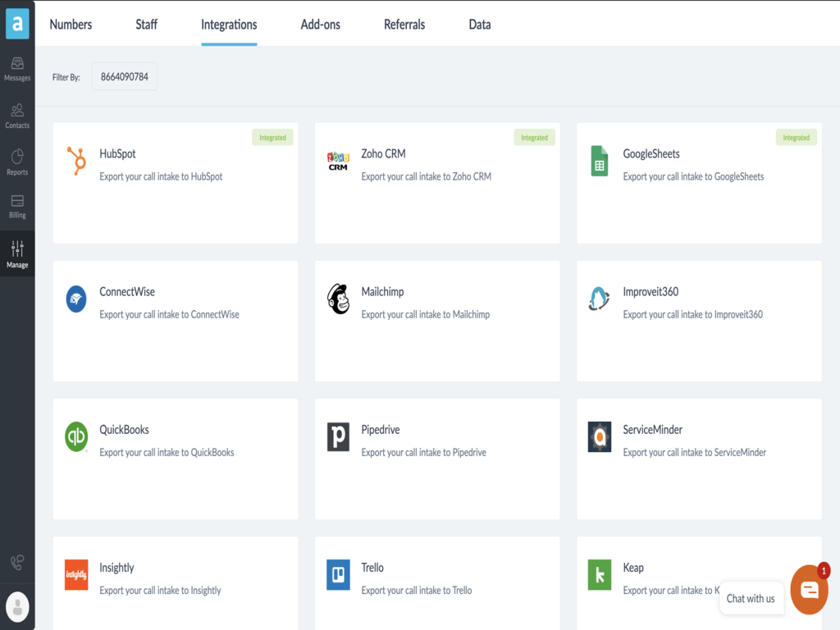Go to Contacts in the sidebar

click(17, 116)
